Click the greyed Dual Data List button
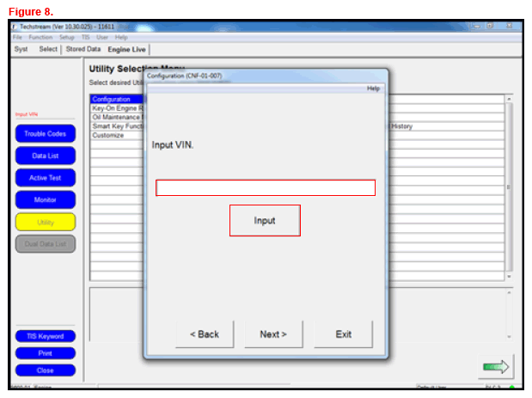The width and height of the screenshot is (532, 398). coord(46,244)
